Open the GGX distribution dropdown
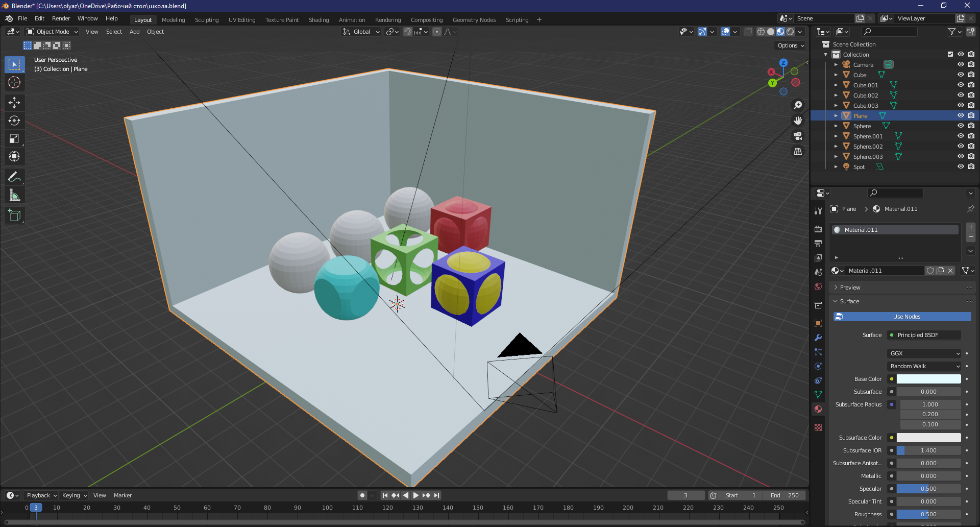Image resolution: width=980 pixels, height=527 pixels. coord(924,353)
